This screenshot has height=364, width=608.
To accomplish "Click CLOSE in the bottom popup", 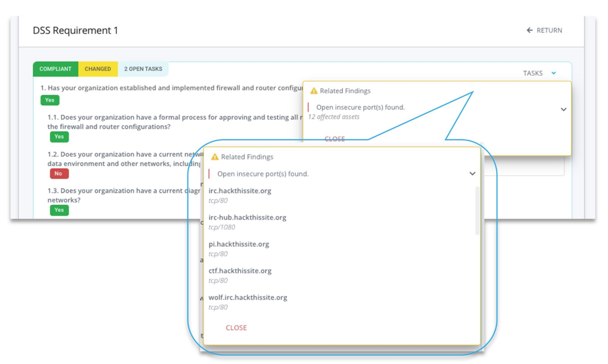I will [236, 327].
